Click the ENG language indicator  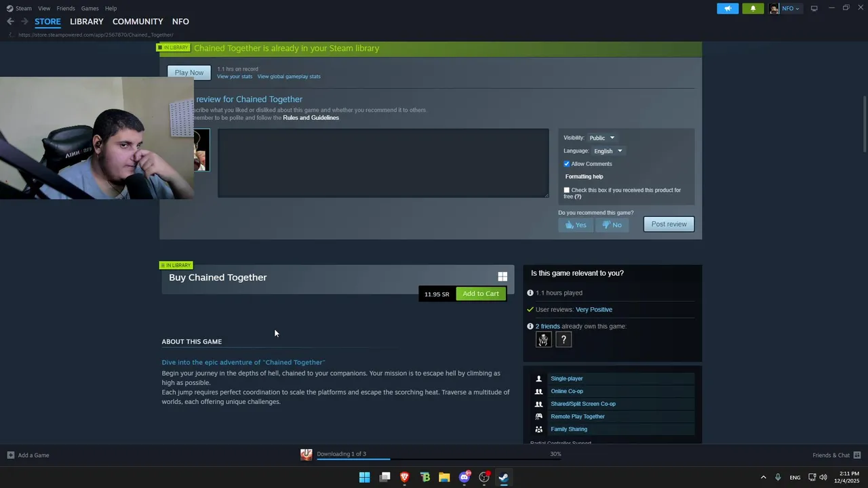point(795,477)
